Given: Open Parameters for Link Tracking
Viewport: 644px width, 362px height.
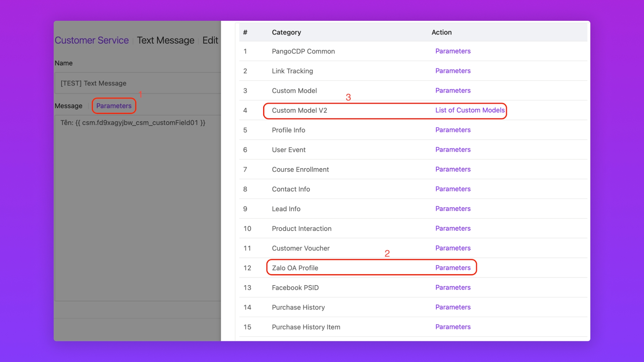Looking at the screenshot, I should [x=453, y=71].
